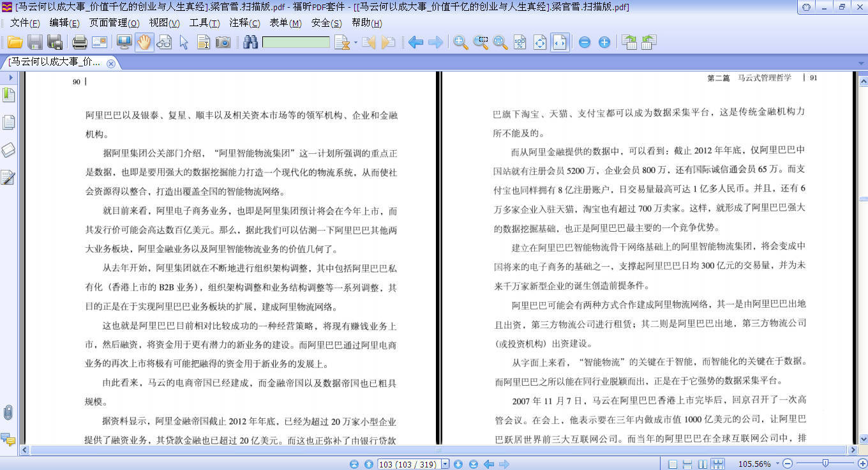Open the 表单(M) menu
The height and width of the screenshot is (470, 868).
click(285, 23)
